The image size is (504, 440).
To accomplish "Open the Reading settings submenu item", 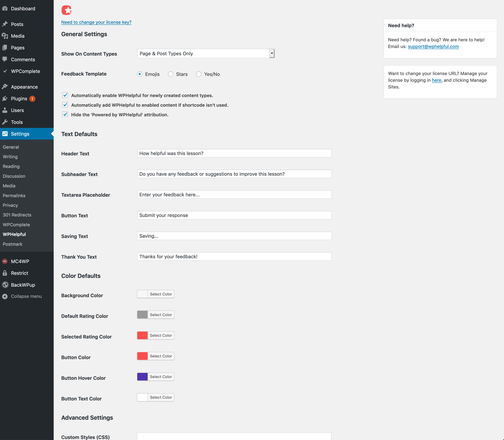I will (x=11, y=166).
